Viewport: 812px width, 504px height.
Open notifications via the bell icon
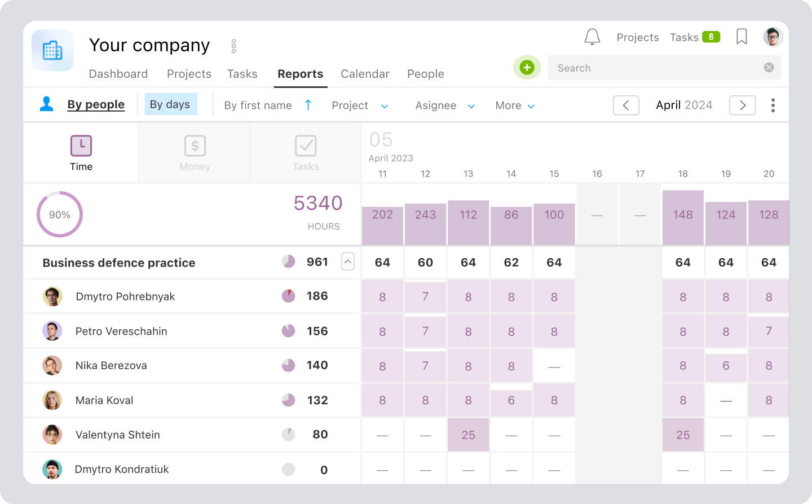coord(592,36)
